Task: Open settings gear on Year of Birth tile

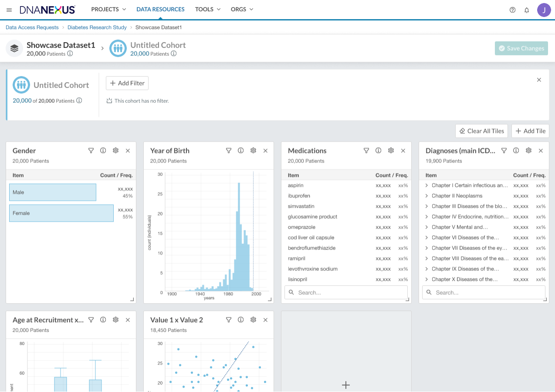Action: point(253,151)
